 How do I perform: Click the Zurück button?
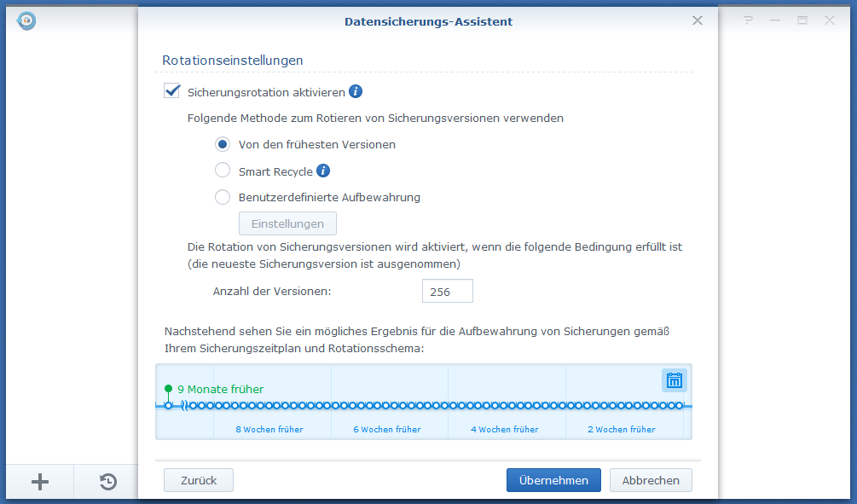[199, 480]
